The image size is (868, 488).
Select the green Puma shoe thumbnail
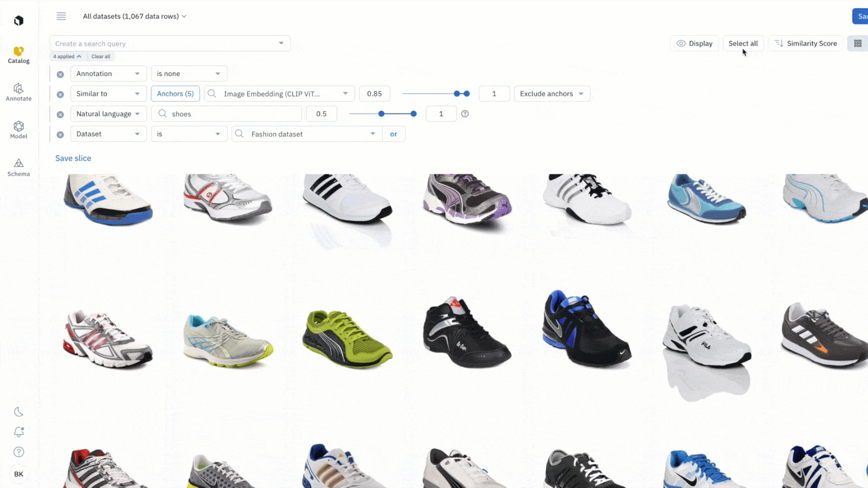(x=347, y=339)
